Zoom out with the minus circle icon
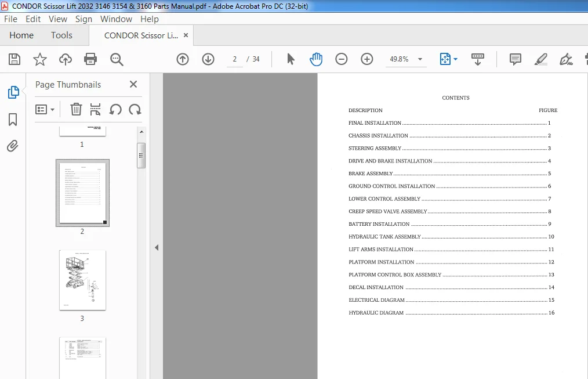 pyautogui.click(x=341, y=59)
